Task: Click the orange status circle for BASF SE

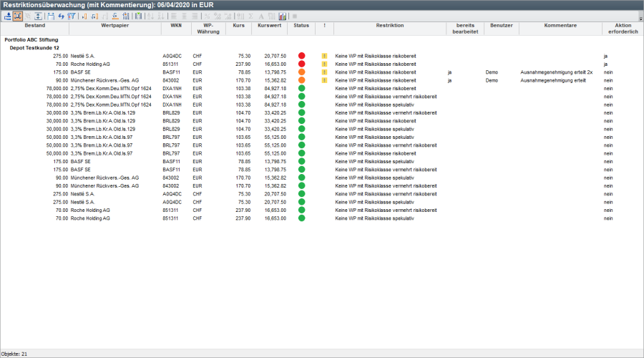Action: pos(301,72)
